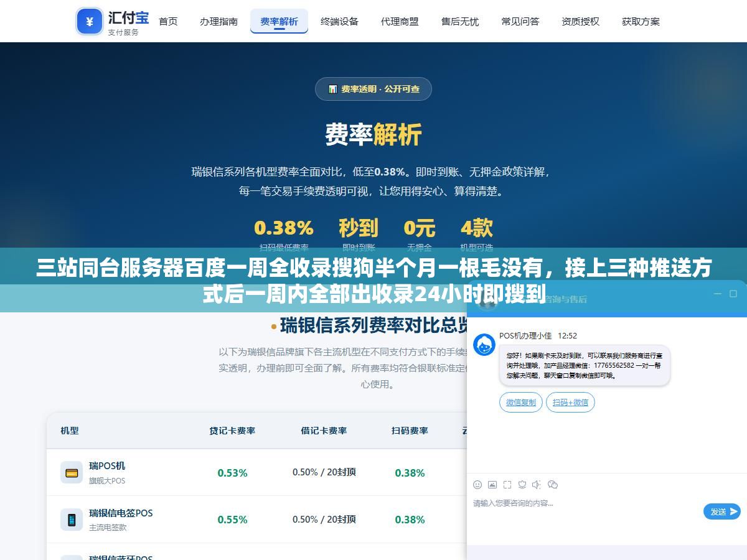The width and height of the screenshot is (747, 560).
Task: Click the 旗舰大POS subtitle text
Action: pyautogui.click(x=107, y=480)
